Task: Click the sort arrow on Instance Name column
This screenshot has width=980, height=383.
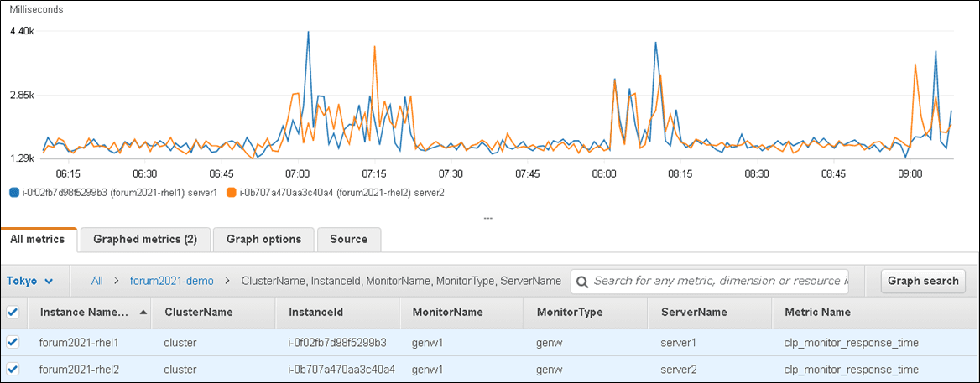Action: coord(143,312)
